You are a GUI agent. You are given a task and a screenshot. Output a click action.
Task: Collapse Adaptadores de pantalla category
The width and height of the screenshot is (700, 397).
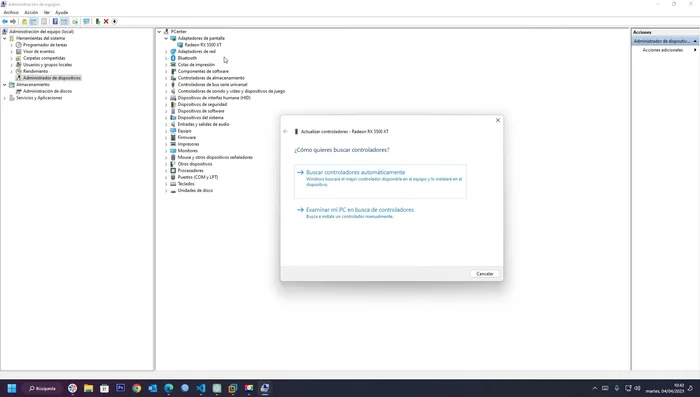coord(166,38)
